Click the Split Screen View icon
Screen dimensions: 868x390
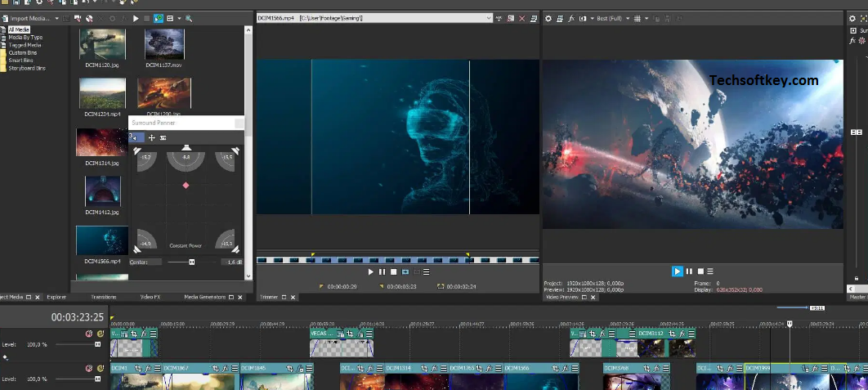pos(583,18)
